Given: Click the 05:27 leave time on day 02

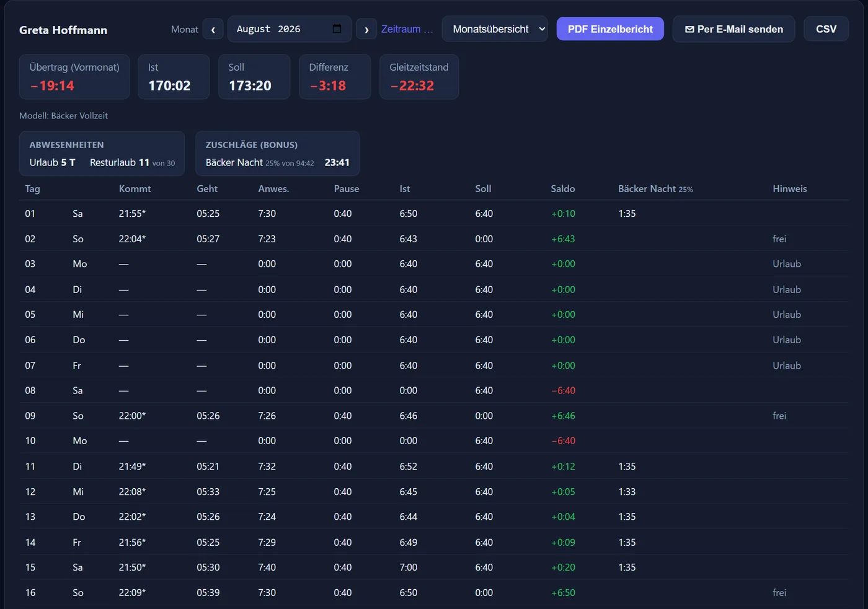Looking at the screenshot, I should [208, 239].
